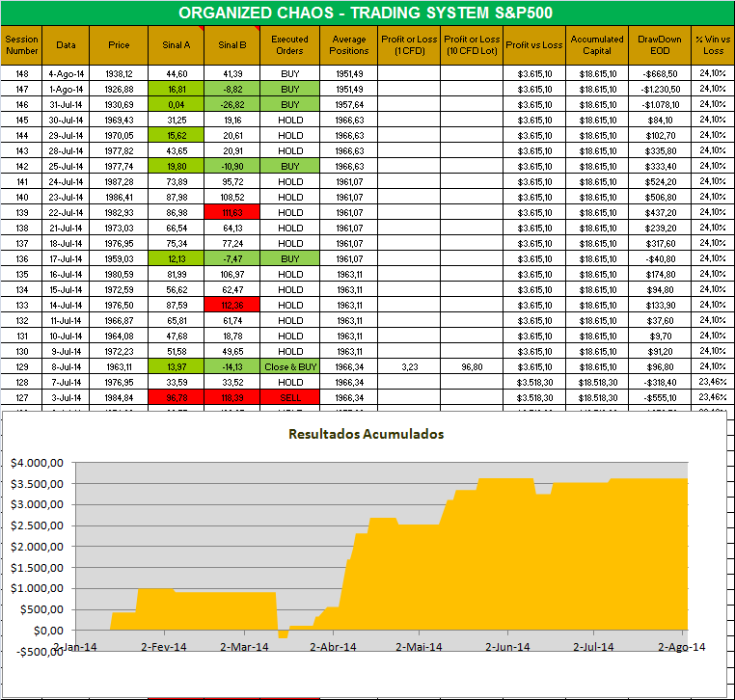This screenshot has height=700, width=735.
Task: Click the 2-Abr-14 date axis label
Action: click(x=333, y=647)
